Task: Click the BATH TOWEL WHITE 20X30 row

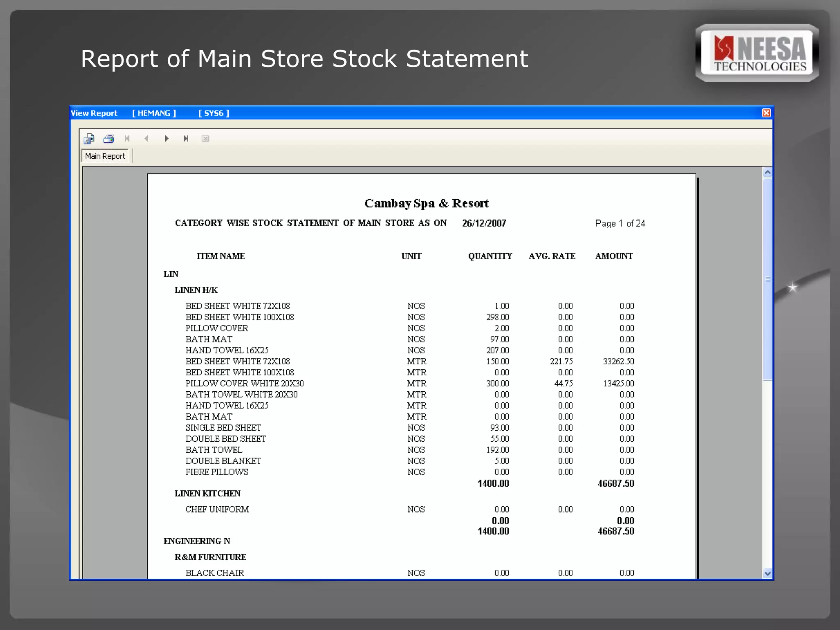Action: pos(410,395)
